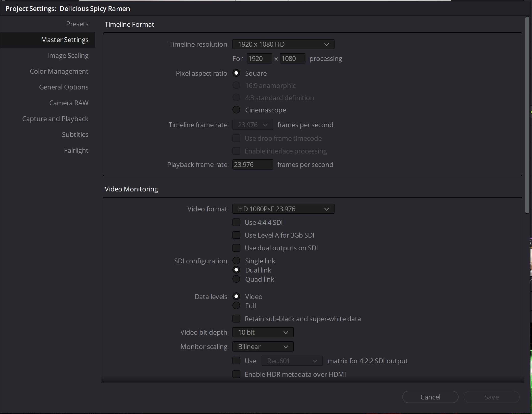
Task: Open the Fairlight settings page
Action: point(76,150)
